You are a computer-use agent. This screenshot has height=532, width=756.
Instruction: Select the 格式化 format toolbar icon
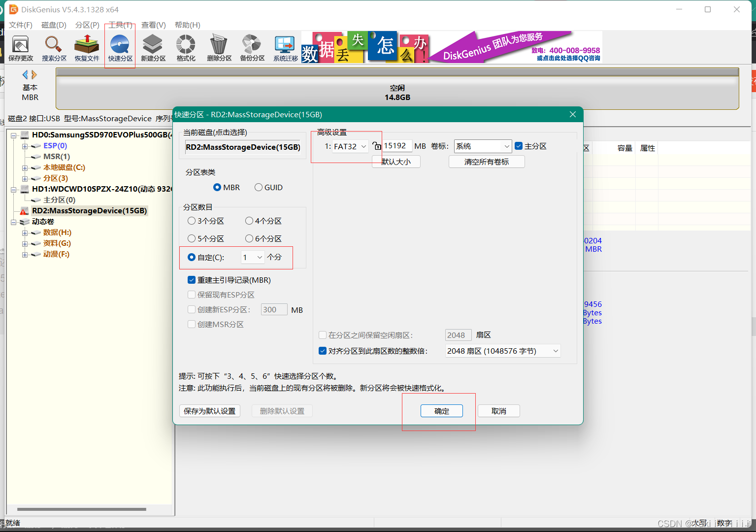tap(186, 48)
